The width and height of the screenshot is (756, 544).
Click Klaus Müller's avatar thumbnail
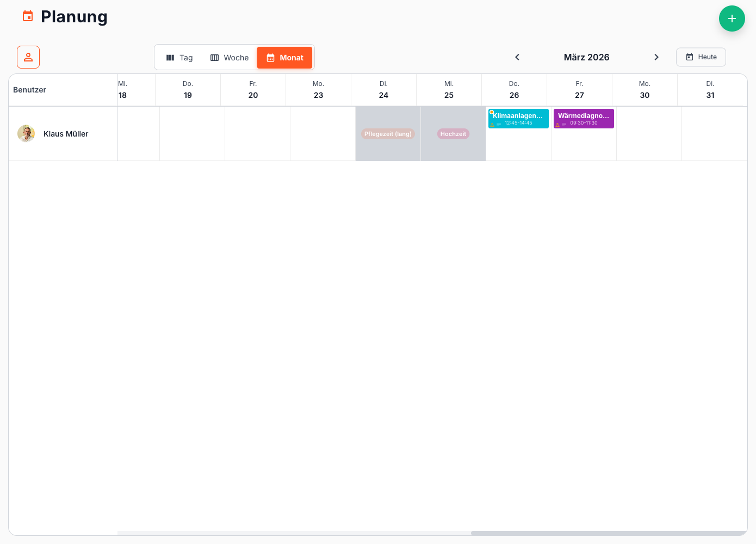(26, 133)
